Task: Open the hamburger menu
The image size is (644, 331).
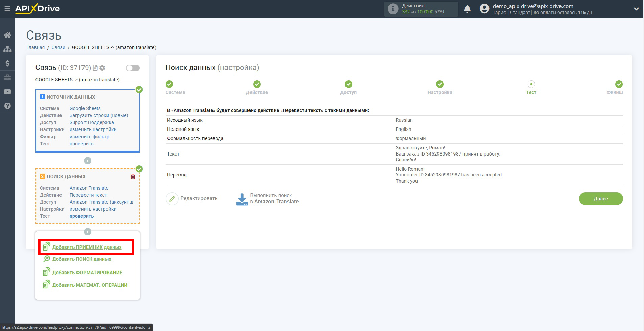Action: [7, 9]
